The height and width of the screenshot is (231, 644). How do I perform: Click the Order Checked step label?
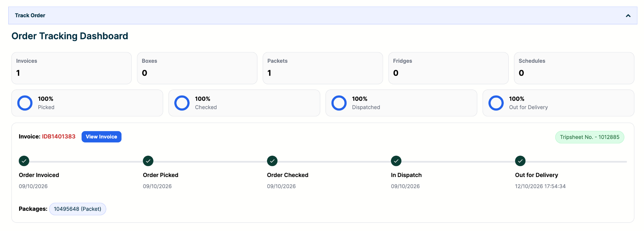click(x=288, y=175)
